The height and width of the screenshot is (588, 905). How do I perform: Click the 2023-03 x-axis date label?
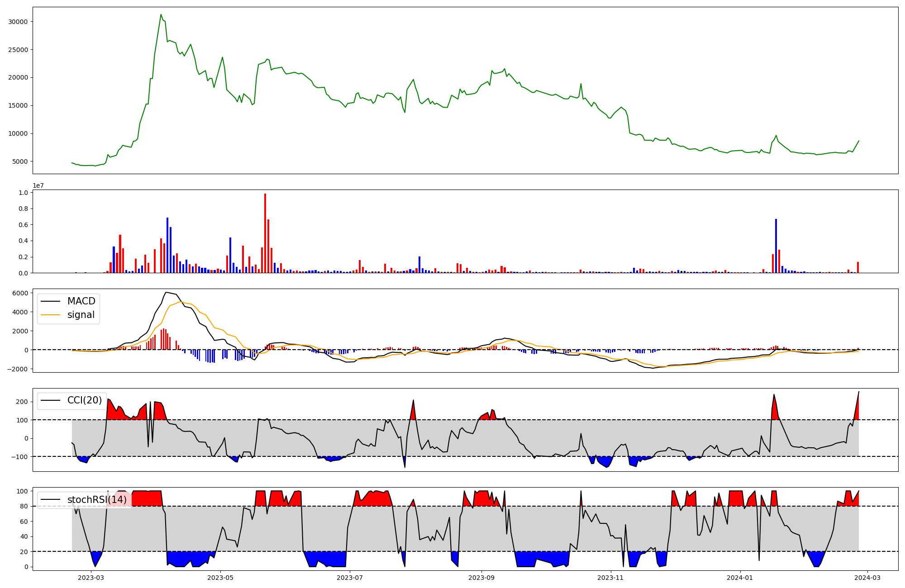tap(91, 578)
